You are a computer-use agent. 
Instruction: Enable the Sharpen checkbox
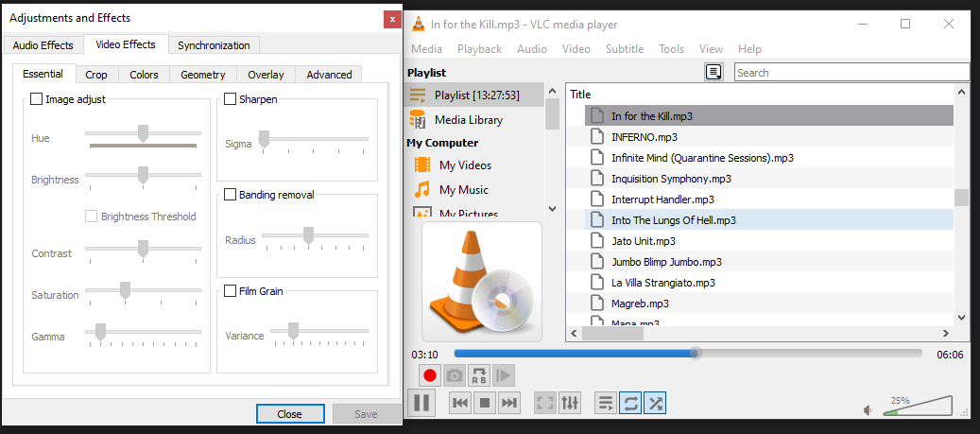coord(230,98)
